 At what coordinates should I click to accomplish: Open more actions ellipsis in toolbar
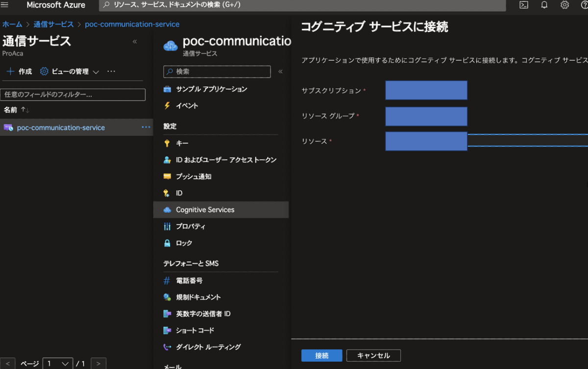[111, 72]
